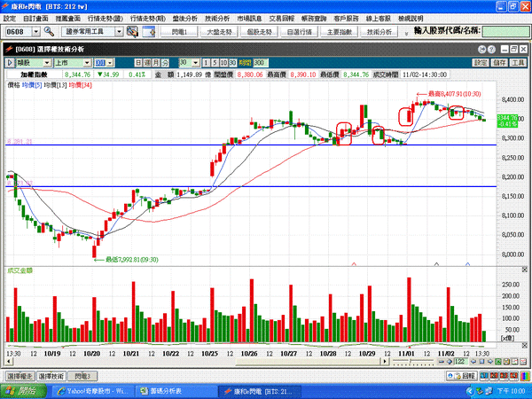The width and height of the screenshot is (532, 399).
Task: Click the 主要指數 toolbar button
Action: point(340,32)
